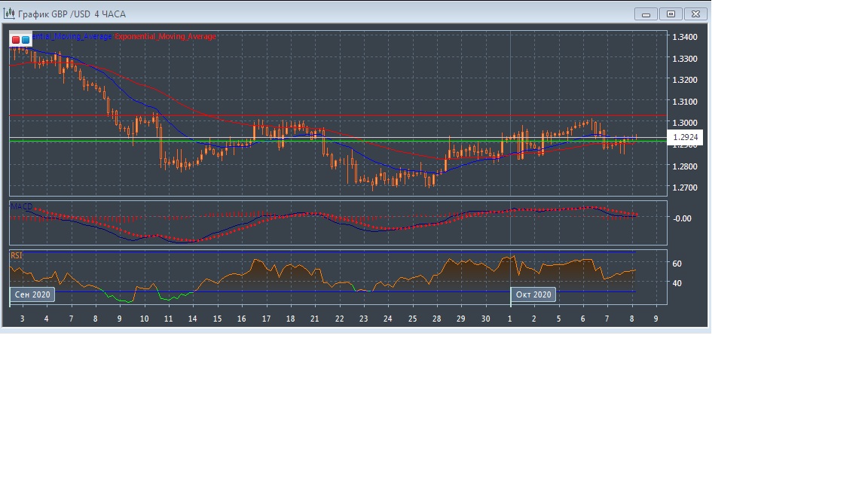Screen dimensions: 868x488
Task: Click the MACD zero level axis label
Action: [x=681, y=218]
